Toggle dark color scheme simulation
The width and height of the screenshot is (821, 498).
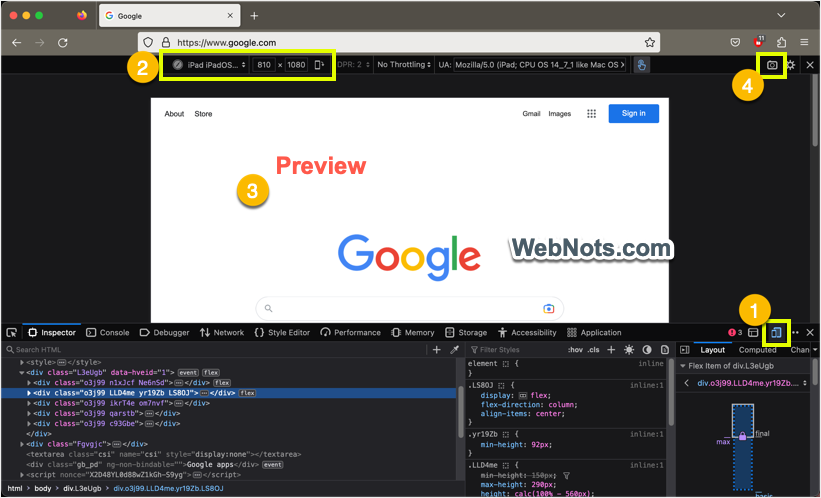[x=647, y=350]
